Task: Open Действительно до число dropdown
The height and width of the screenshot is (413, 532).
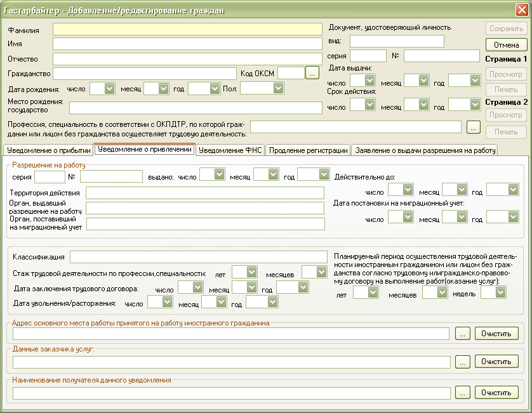Action: click(408, 190)
